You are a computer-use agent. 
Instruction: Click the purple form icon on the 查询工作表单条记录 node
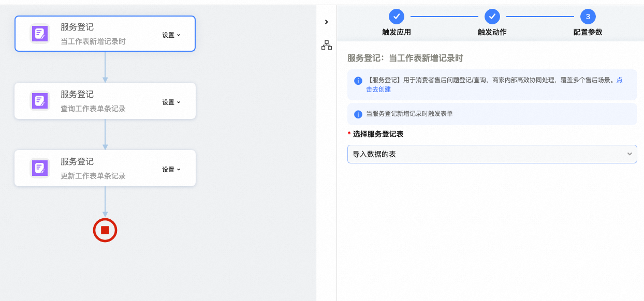(40, 101)
